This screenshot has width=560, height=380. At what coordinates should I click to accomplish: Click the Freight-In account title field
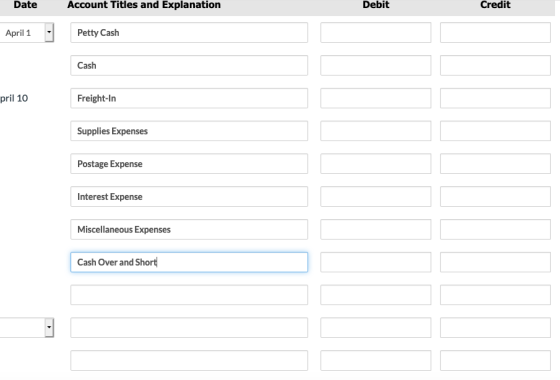pos(189,98)
